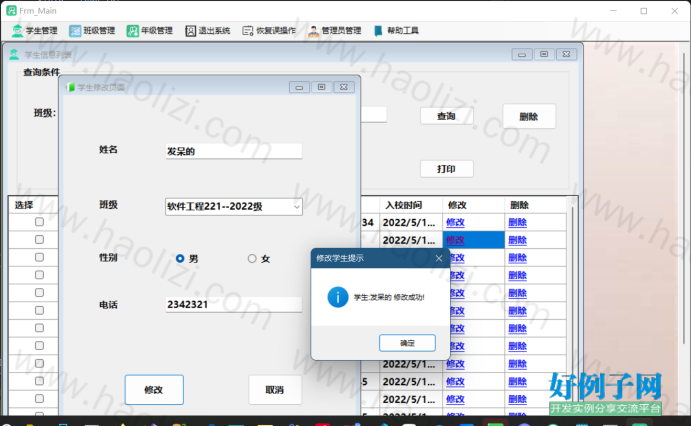Viewport: 691px width, 426px height.
Task: Tick the fourth row checkbox under 选择
Action: click(39, 275)
